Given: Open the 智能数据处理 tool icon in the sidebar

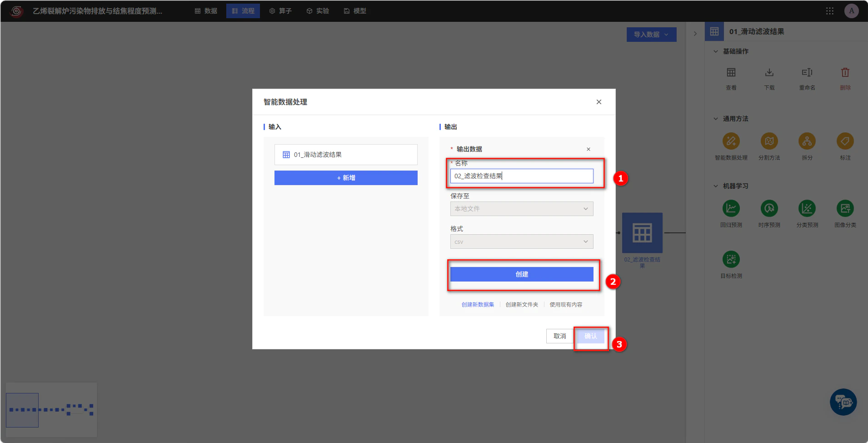Looking at the screenshot, I should click(731, 141).
